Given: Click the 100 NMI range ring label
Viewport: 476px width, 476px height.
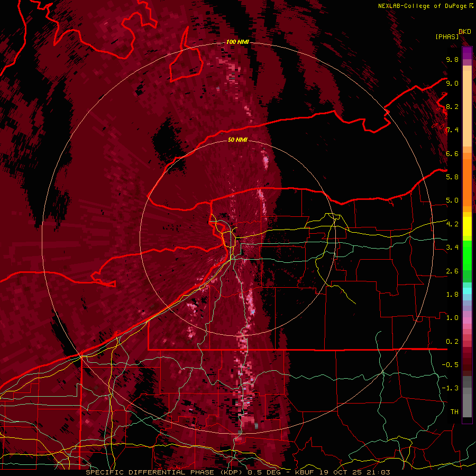Looking at the screenshot, I should click(x=237, y=42).
